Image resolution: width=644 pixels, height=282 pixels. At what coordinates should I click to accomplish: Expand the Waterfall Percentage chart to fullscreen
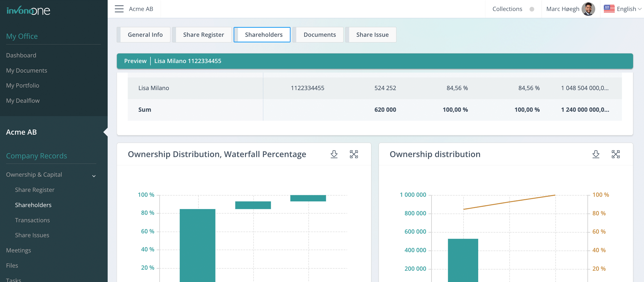354,154
